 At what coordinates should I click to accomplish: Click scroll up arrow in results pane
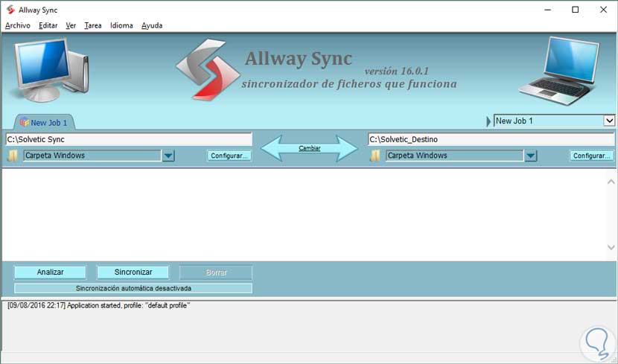tap(611, 182)
